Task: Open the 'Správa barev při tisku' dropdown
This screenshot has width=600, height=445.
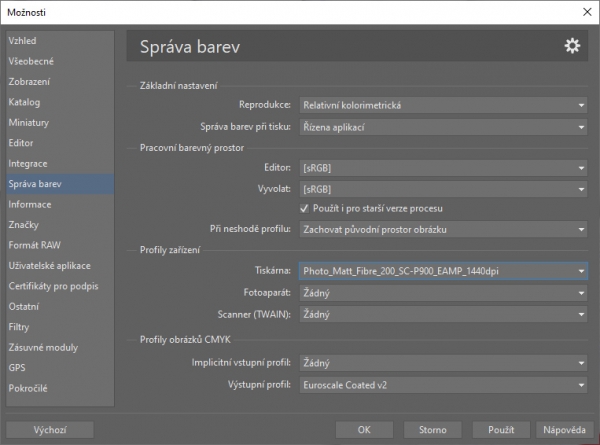Action: (x=443, y=127)
